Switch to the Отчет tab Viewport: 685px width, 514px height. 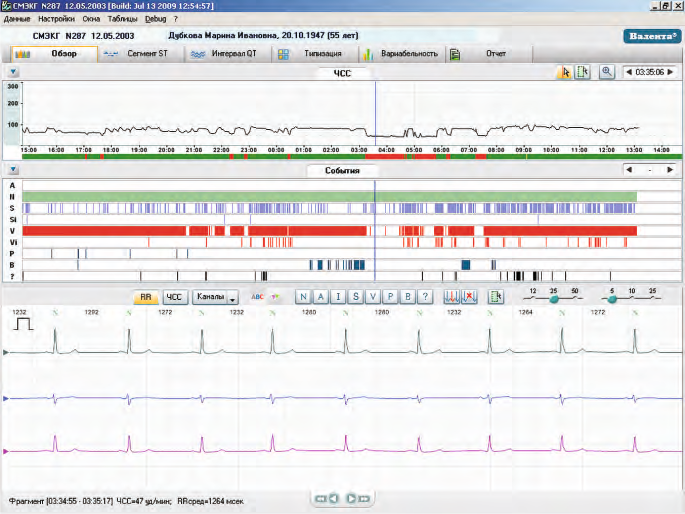pos(489,54)
